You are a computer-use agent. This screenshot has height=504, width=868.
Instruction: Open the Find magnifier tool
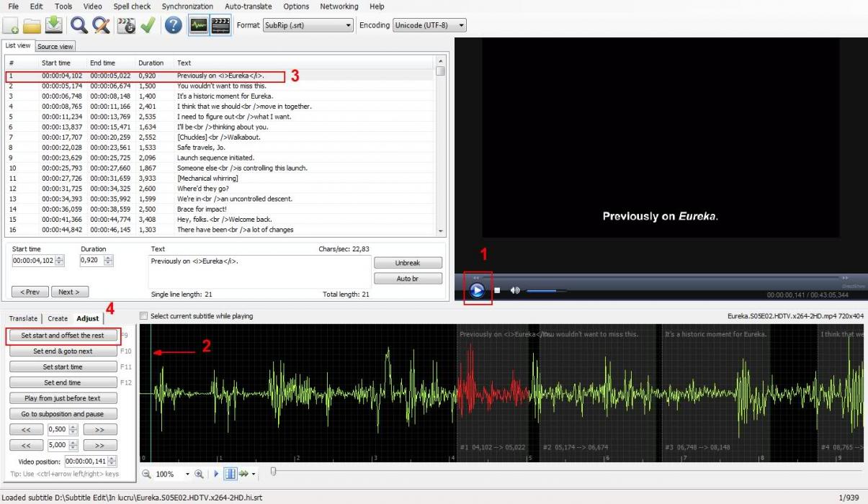point(79,25)
